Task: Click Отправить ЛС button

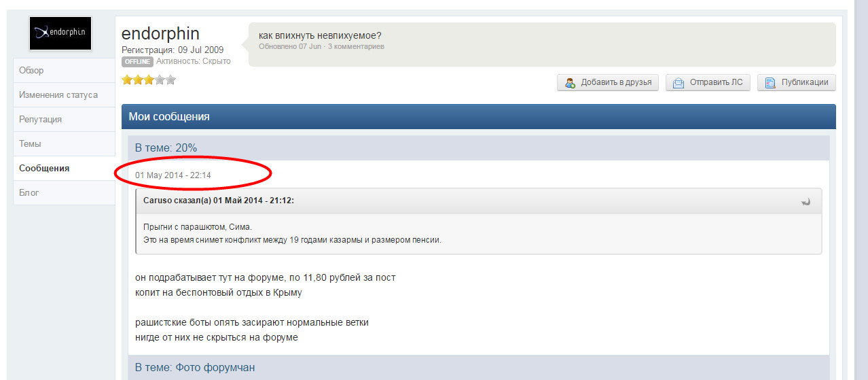Action: (x=708, y=82)
